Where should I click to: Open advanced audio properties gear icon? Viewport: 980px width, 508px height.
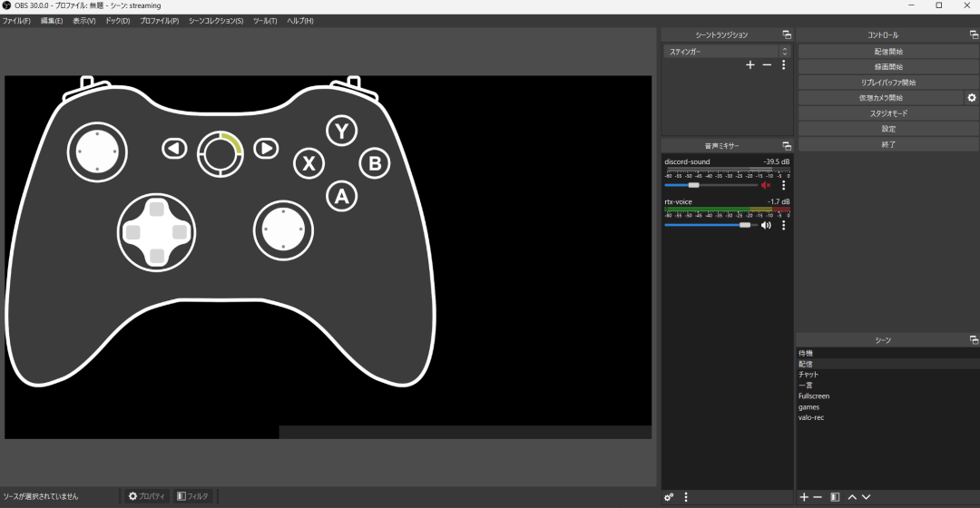tap(669, 497)
